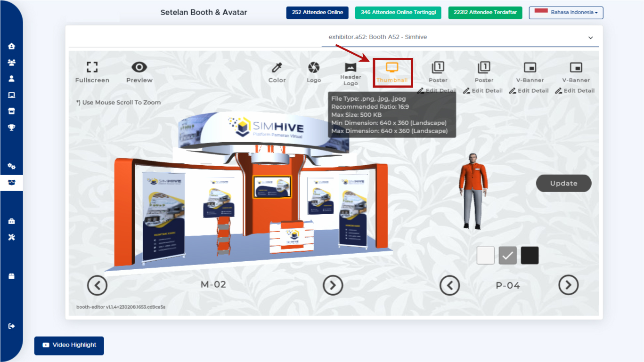Viewport: 644px width, 362px height.
Task: Open the laptop icon in sidebar
Action: [x=11, y=95]
